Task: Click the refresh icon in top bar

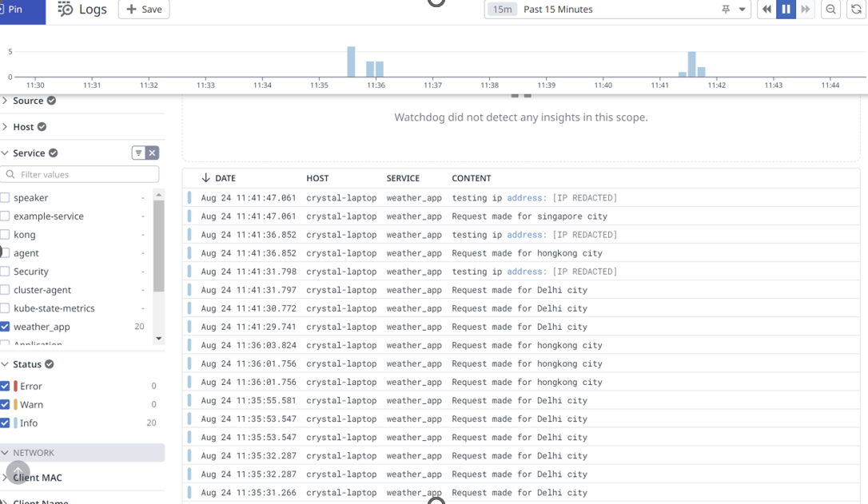Action: (856, 10)
